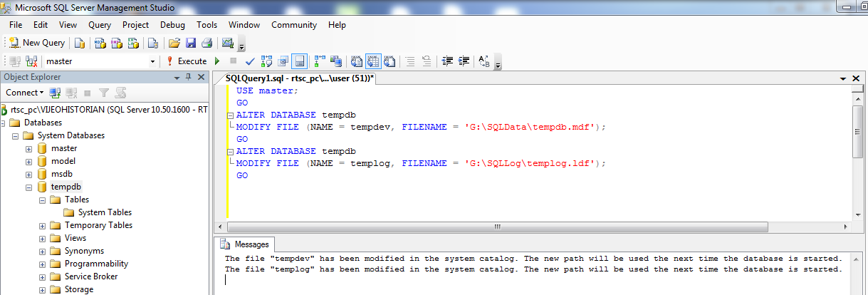868x295 pixels.
Task: Switch output to Results to Grid
Action: point(374,61)
